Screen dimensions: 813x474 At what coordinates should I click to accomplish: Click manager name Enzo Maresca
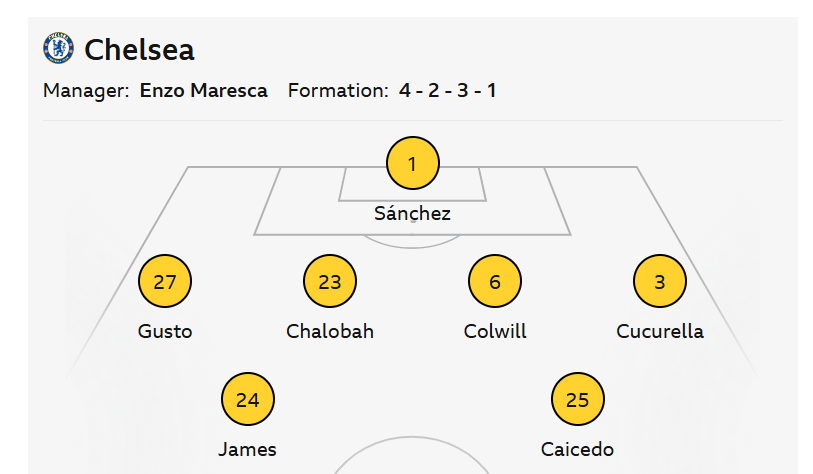[x=204, y=91]
